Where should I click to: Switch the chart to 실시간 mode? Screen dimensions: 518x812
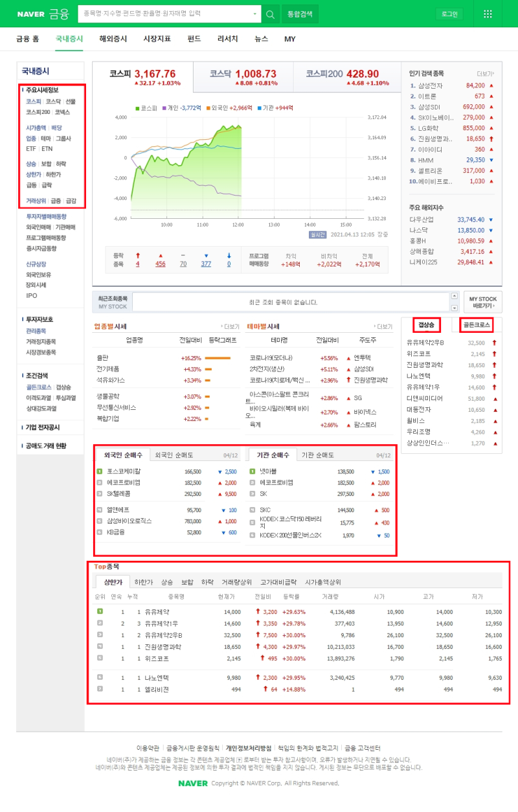point(318,236)
